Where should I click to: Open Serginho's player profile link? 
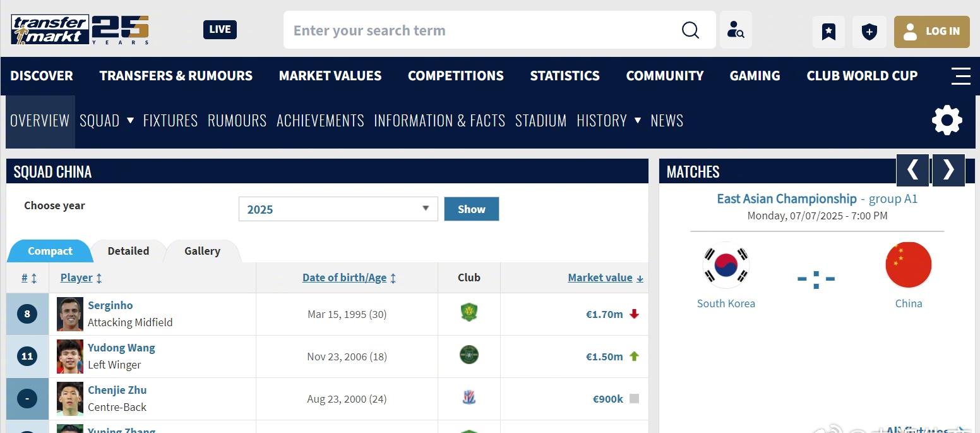pyautogui.click(x=111, y=305)
